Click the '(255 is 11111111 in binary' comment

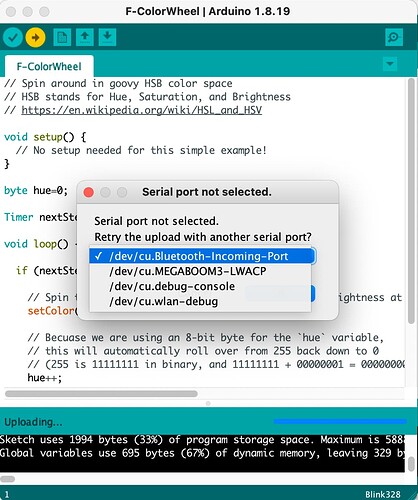tap(216, 364)
